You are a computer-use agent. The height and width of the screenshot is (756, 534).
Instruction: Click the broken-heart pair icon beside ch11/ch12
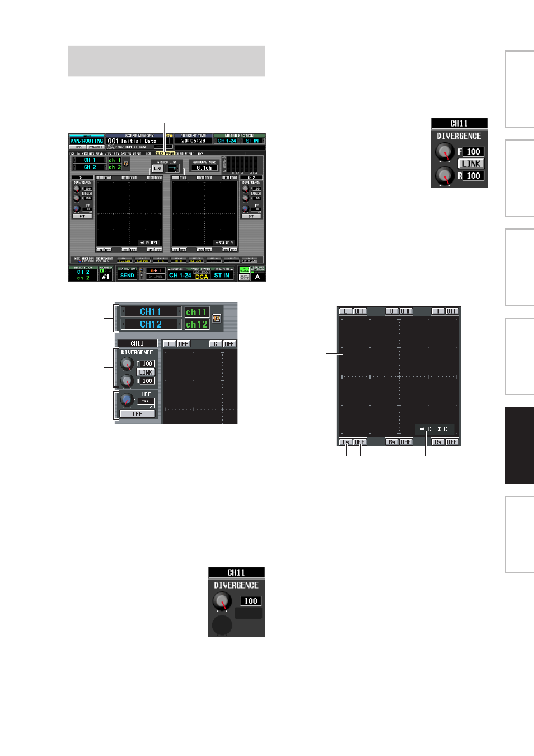coord(217,319)
